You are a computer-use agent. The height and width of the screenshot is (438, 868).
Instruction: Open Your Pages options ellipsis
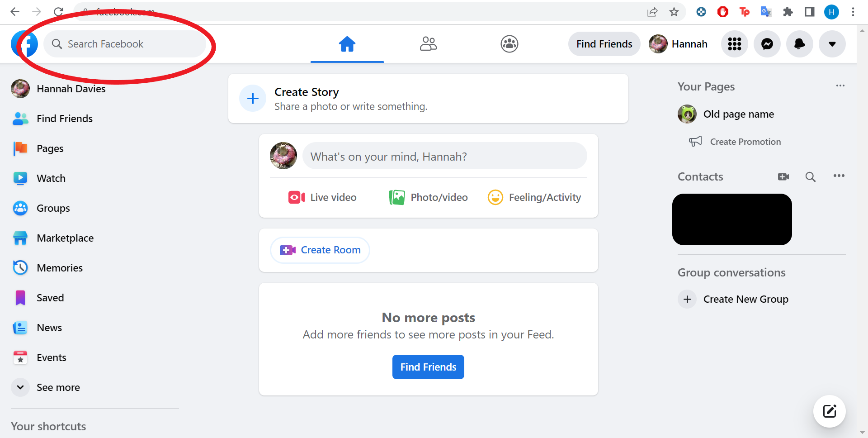[x=840, y=86]
